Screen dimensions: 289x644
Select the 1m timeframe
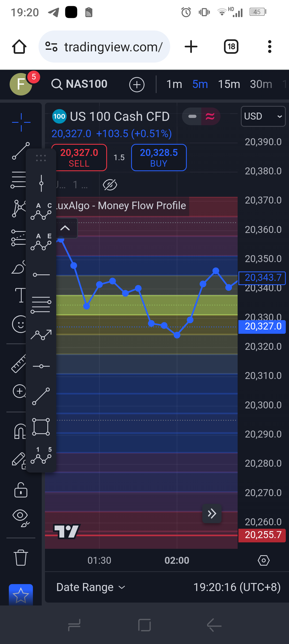[174, 84]
